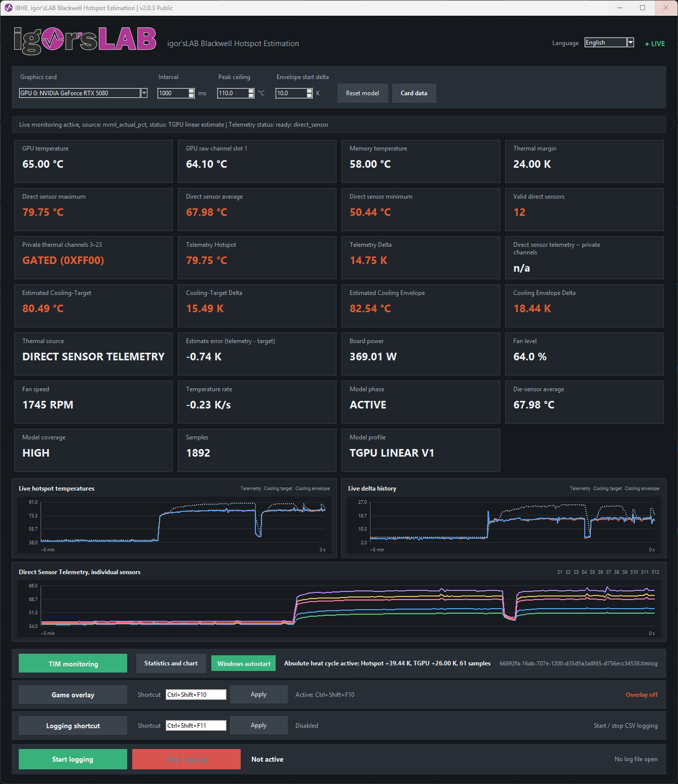Click the Telemetry Delta 14.75 K value
The height and width of the screenshot is (784, 678).
pos(368,260)
